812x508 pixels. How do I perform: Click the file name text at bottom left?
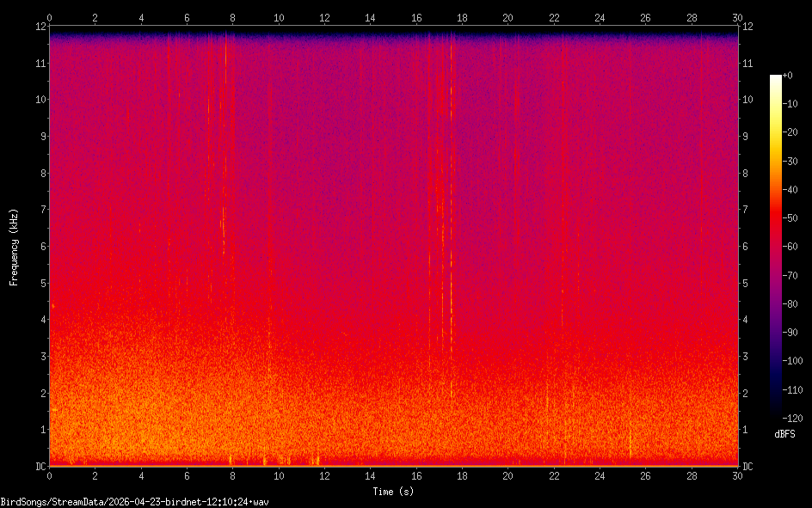pos(134,501)
